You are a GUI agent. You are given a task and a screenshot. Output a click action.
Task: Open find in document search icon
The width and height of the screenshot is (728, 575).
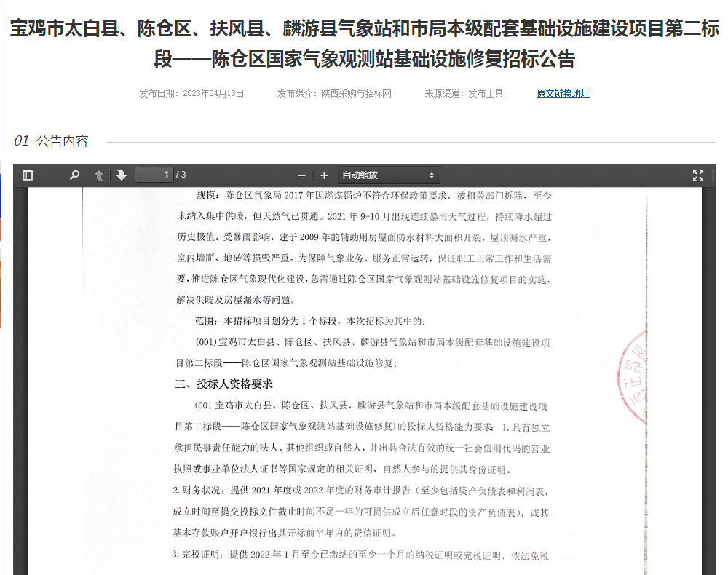(74, 175)
